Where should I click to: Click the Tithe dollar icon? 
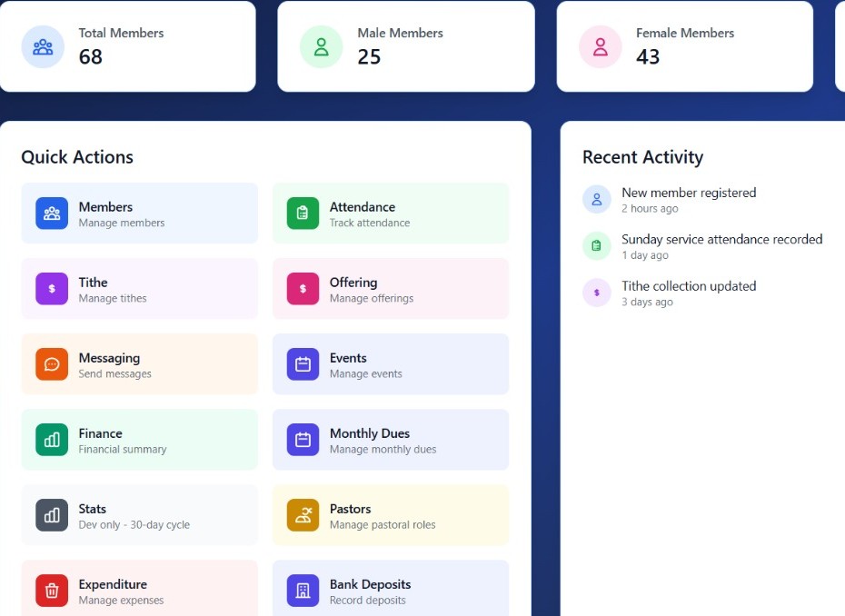click(x=52, y=289)
